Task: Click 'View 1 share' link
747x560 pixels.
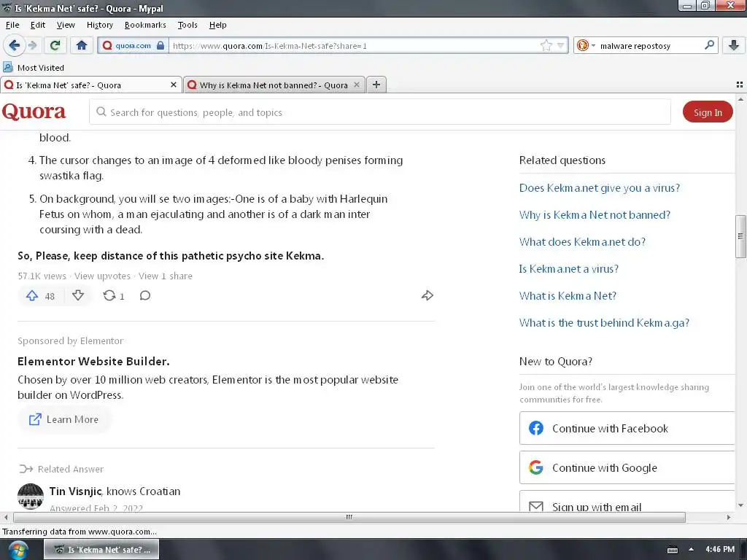Action: click(166, 276)
